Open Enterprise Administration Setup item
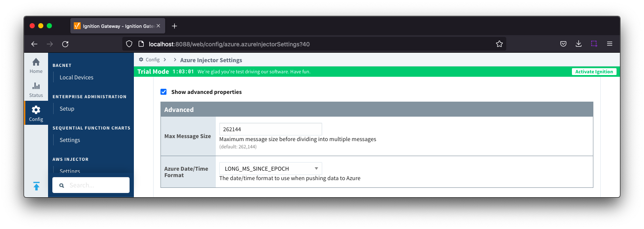 (x=67, y=109)
